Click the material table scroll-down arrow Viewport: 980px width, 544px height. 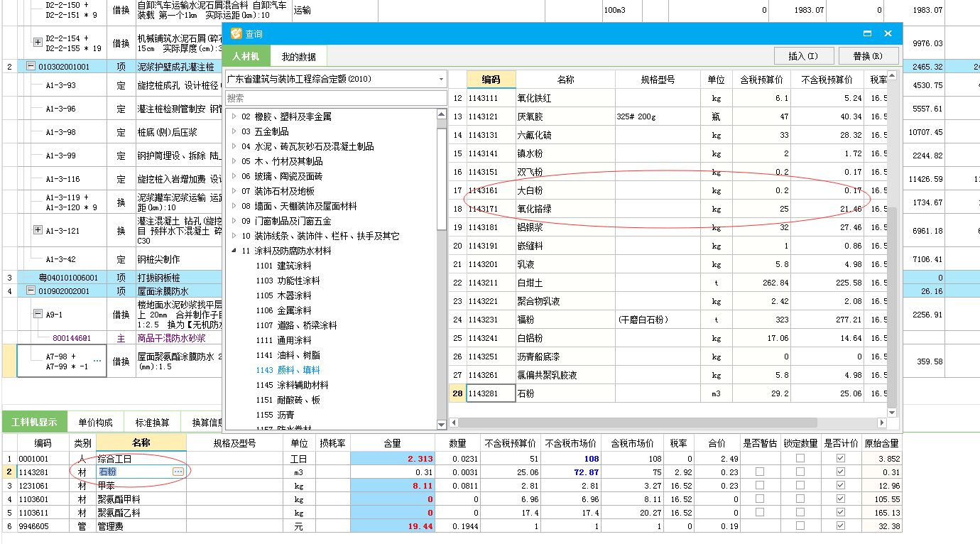click(893, 411)
